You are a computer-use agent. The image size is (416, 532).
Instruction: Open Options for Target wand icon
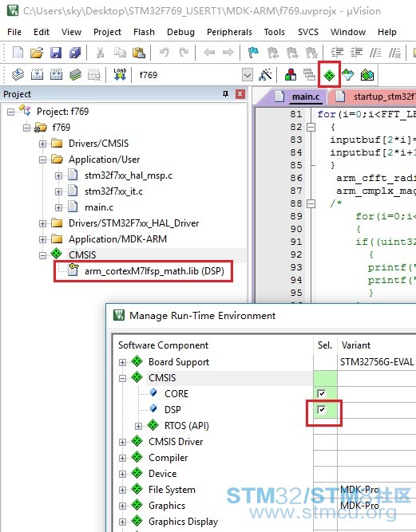pos(265,75)
